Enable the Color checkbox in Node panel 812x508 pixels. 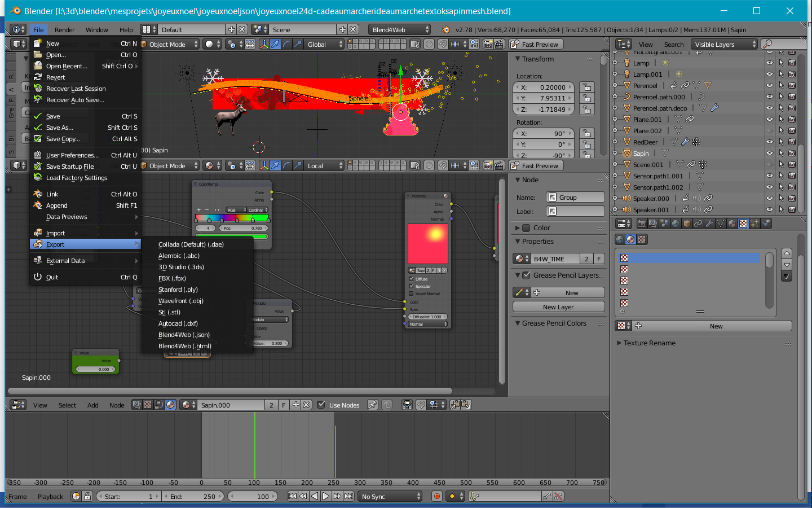tap(526, 228)
